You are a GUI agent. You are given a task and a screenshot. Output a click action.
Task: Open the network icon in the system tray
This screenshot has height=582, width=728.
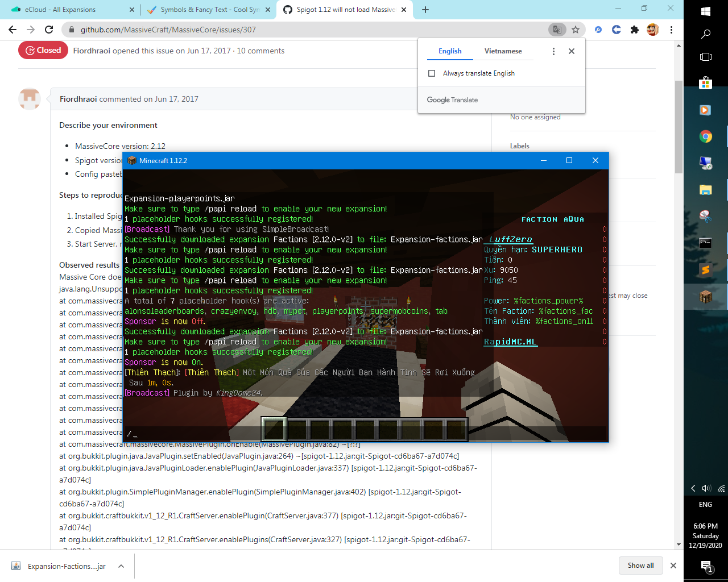tap(721, 488)
